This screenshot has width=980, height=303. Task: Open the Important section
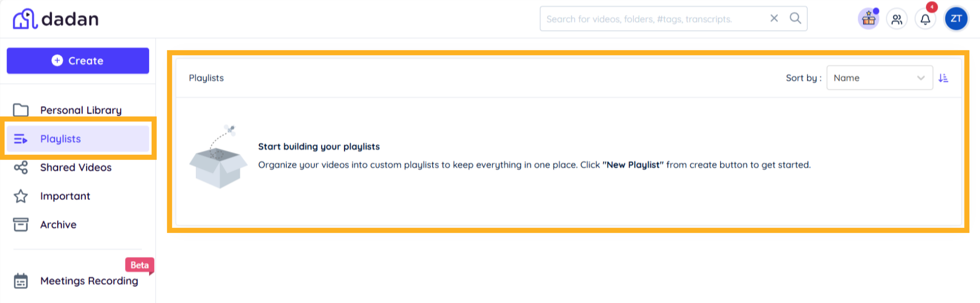65,196
